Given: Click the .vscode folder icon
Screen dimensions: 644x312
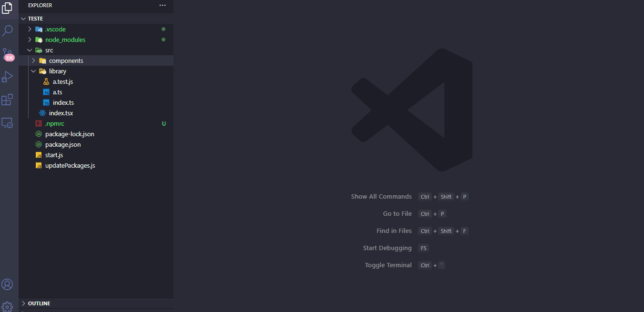Looking at the screenshot, I should pos(39,29).
